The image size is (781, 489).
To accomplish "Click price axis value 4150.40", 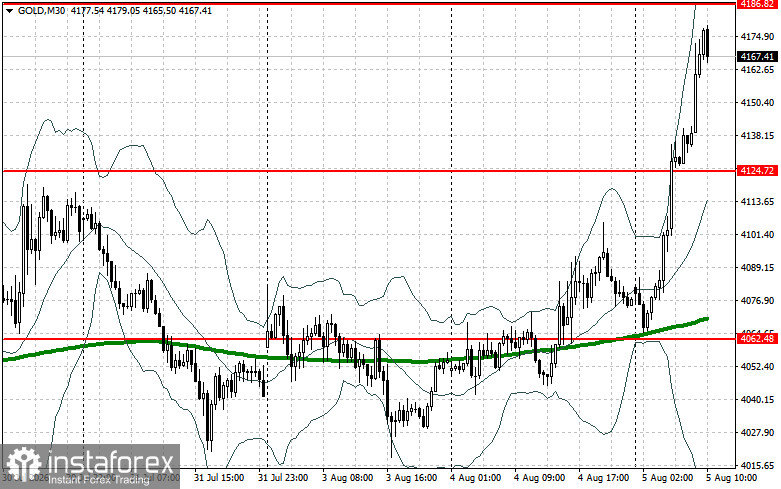I will click(758, 103).
